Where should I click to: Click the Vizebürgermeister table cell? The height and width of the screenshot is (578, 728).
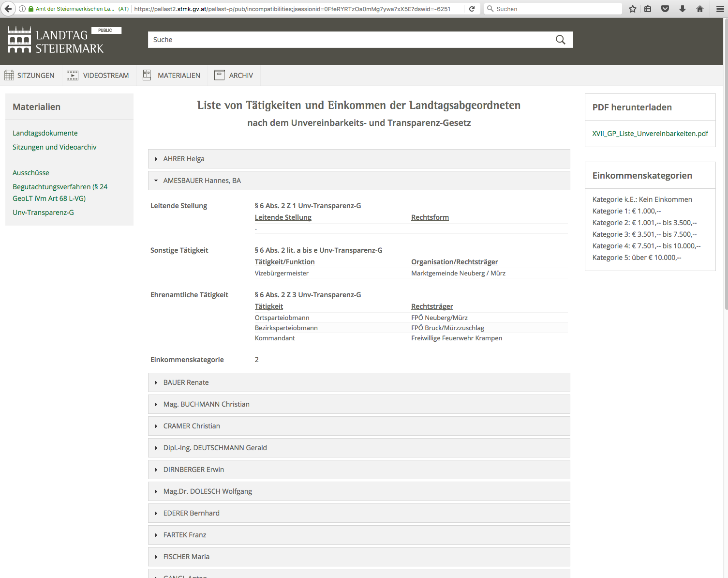tap(282, 274)
